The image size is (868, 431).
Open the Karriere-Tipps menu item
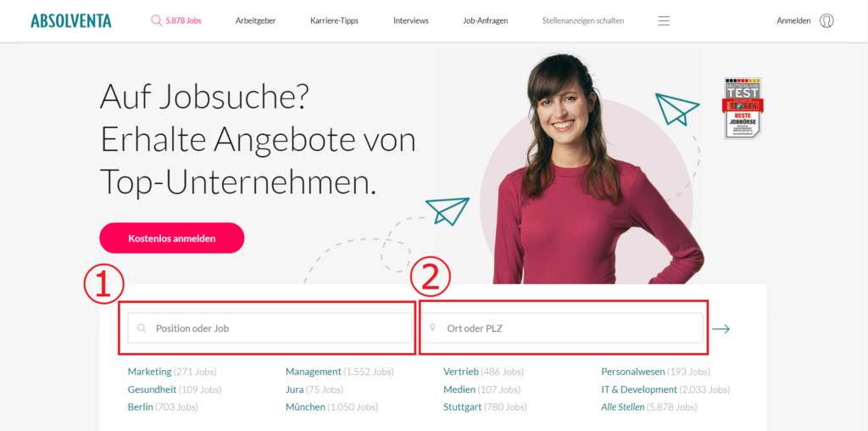[334, 21]
